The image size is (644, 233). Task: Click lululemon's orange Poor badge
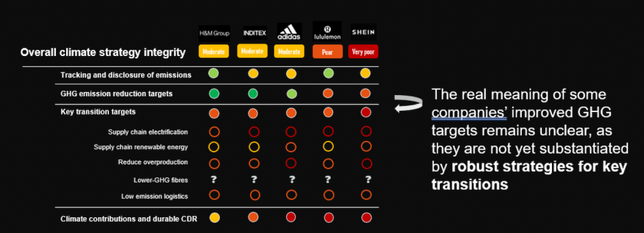point(327,52)
